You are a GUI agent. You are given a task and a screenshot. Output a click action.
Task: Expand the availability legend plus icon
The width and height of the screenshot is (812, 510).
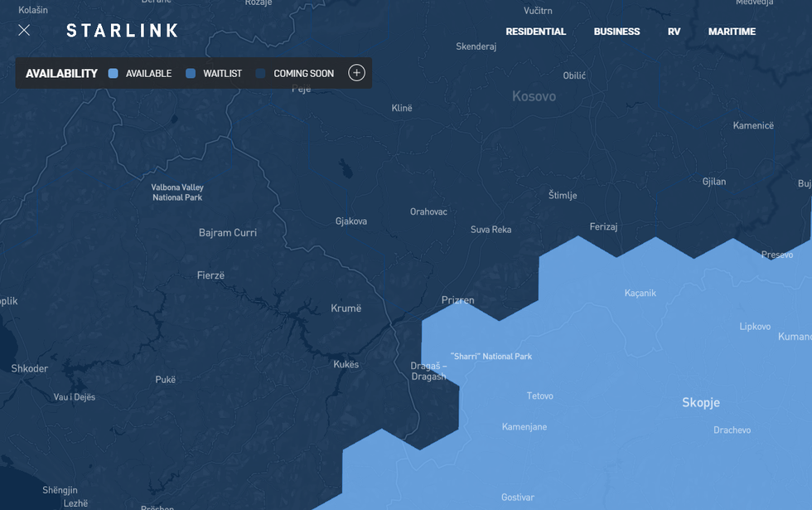click(356, 73)
